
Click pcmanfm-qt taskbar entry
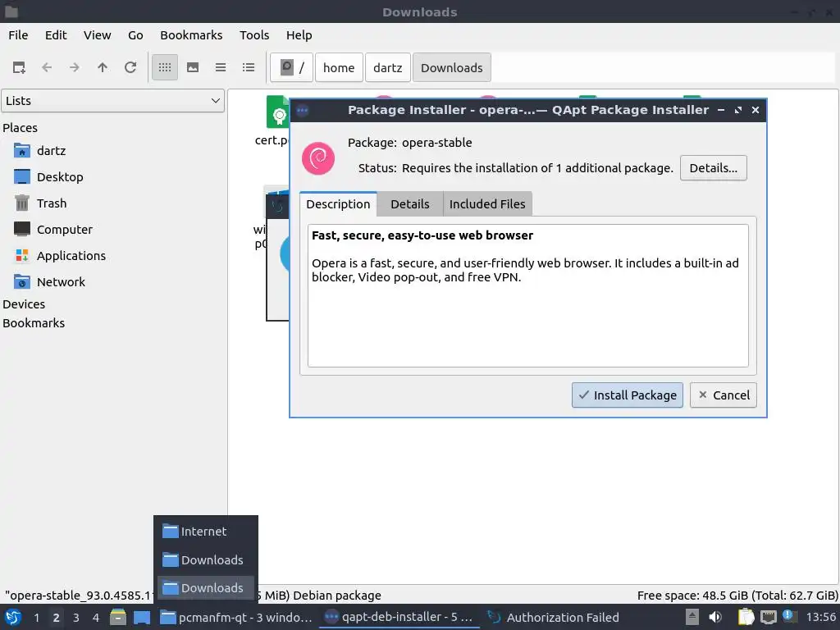point(236,618)
